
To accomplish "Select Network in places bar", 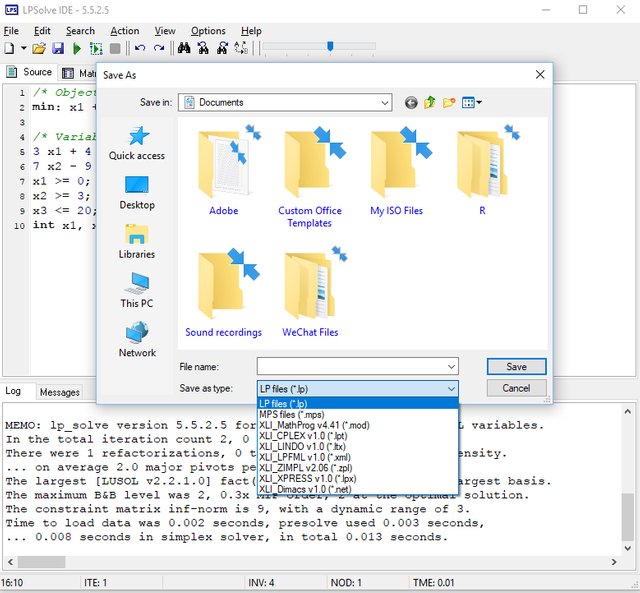I will tap(137, 340).
